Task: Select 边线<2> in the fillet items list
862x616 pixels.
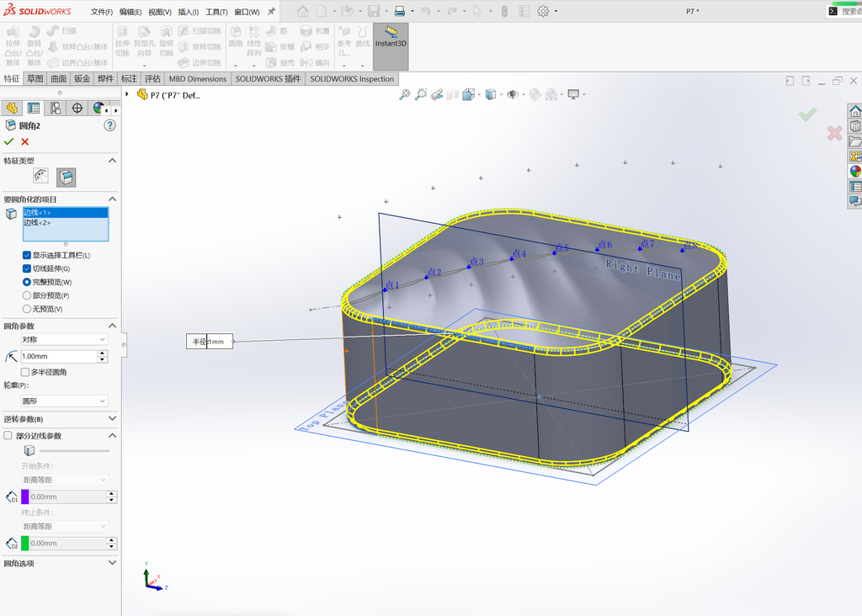Action: click(x=66, y=222)
